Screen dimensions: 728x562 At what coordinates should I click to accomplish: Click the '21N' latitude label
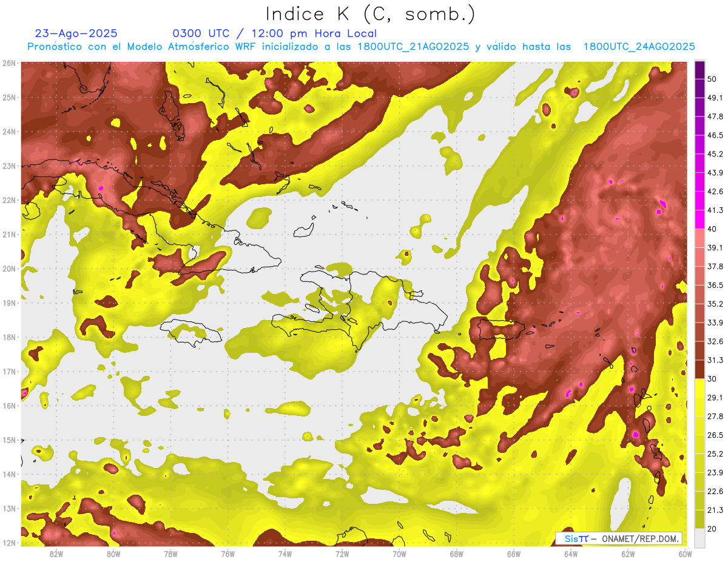click(8, 234)
